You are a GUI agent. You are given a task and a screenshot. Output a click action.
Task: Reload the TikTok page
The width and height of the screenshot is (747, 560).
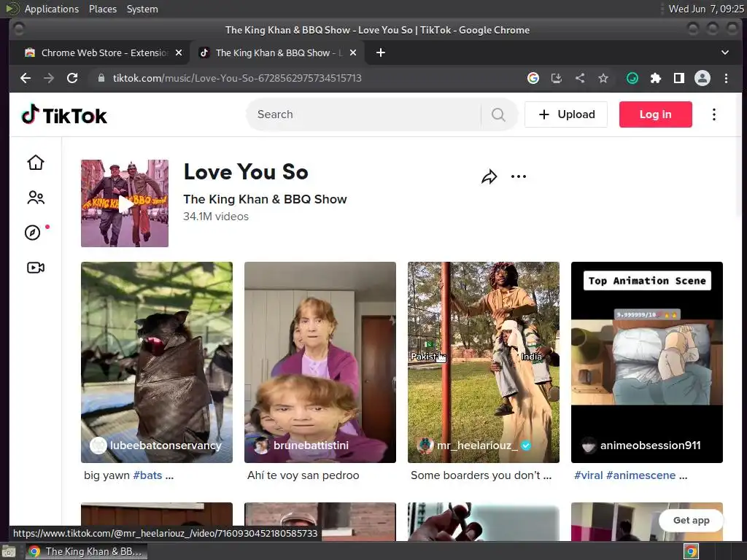click(x=72, y=78)
